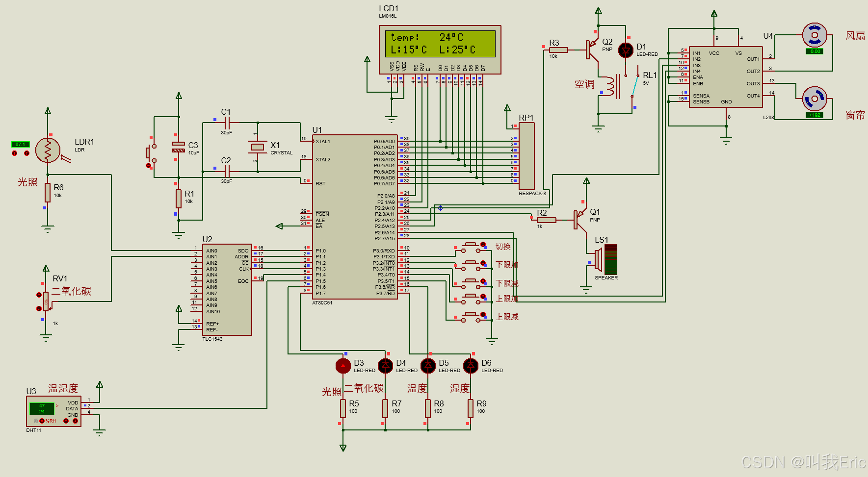The image size is (868, 477).
Task: Decrease light level with LDR1 down arrow
Action: [x=15, y=153]
